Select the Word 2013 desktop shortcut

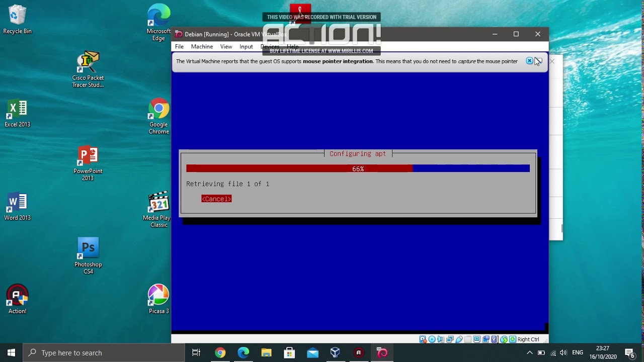point(17,207)
